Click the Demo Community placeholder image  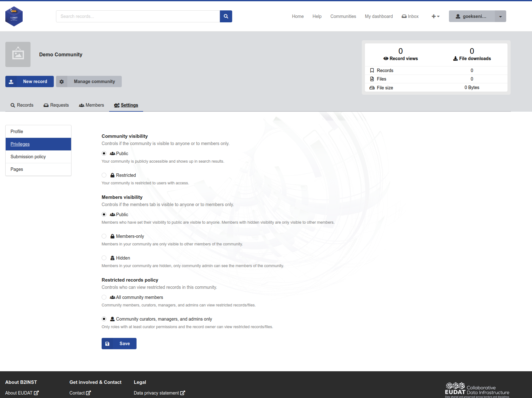tap(18, 54)
